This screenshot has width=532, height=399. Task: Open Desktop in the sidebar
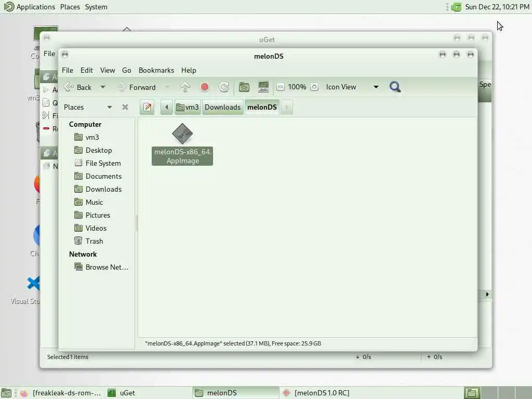(98, 150)
